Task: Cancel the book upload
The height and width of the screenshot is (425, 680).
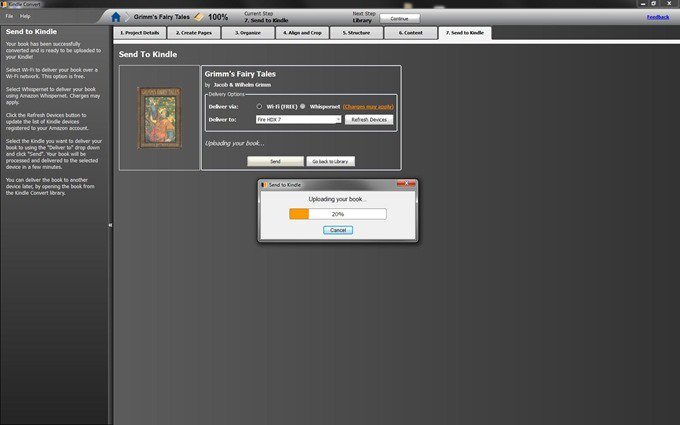Action: click(x=338, y=230)
